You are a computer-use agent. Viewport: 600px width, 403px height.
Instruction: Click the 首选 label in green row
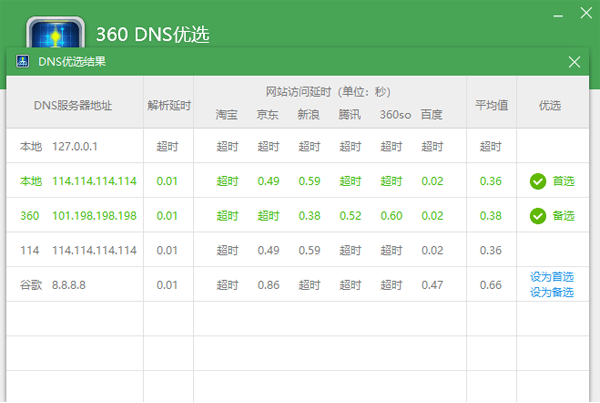[x=563, y=181]
